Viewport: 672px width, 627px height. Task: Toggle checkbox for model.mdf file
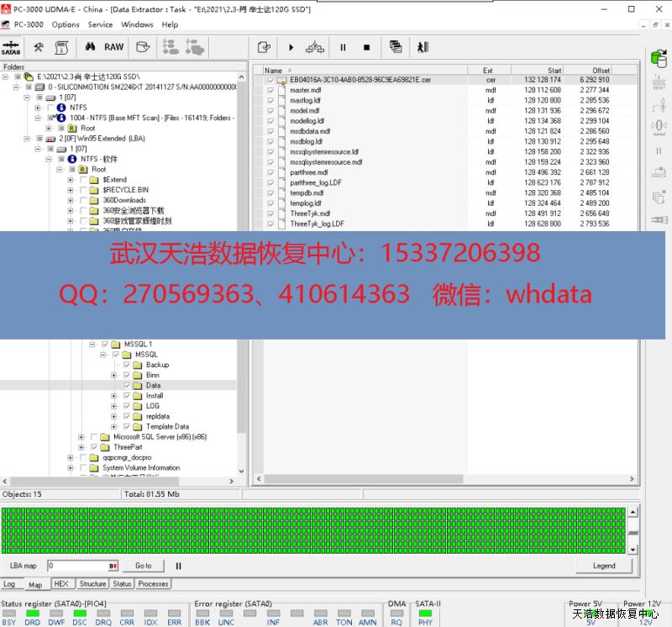pos(270,111)
